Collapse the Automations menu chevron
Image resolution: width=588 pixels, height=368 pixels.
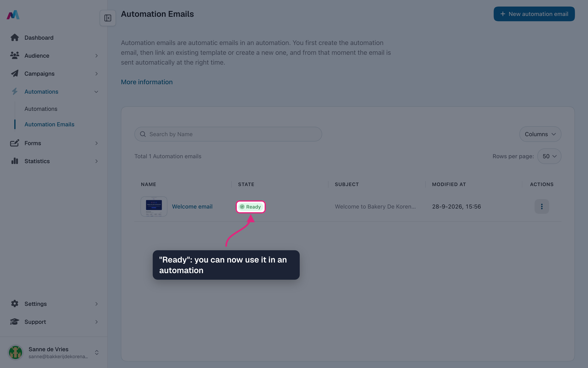point(96,92)
